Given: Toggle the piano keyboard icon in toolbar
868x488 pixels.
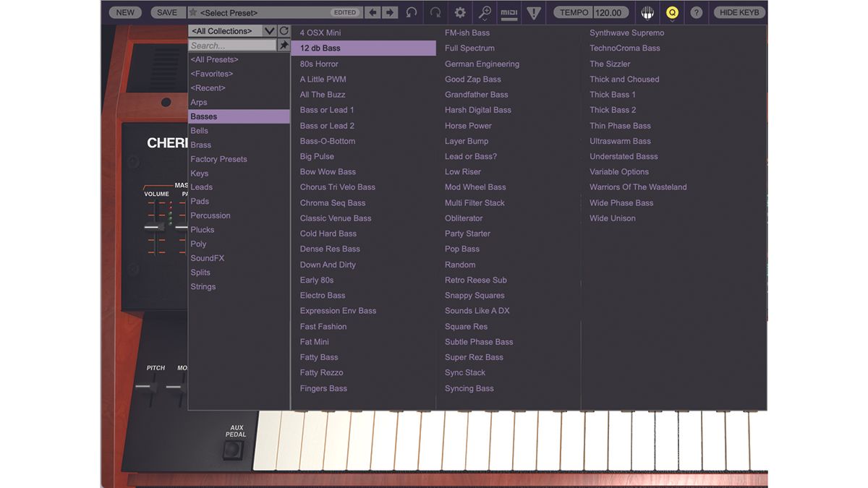Looking at the screenshot, I should click(x=647, y=12).
